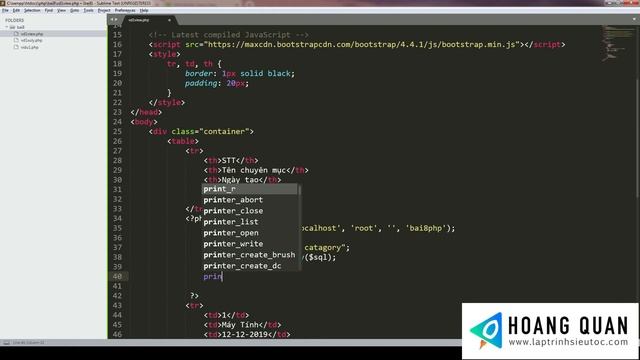The width and height of the screenshot is (640, 360).
Task: Click the 12-12-2019 cell text
Action: point(244,334)
